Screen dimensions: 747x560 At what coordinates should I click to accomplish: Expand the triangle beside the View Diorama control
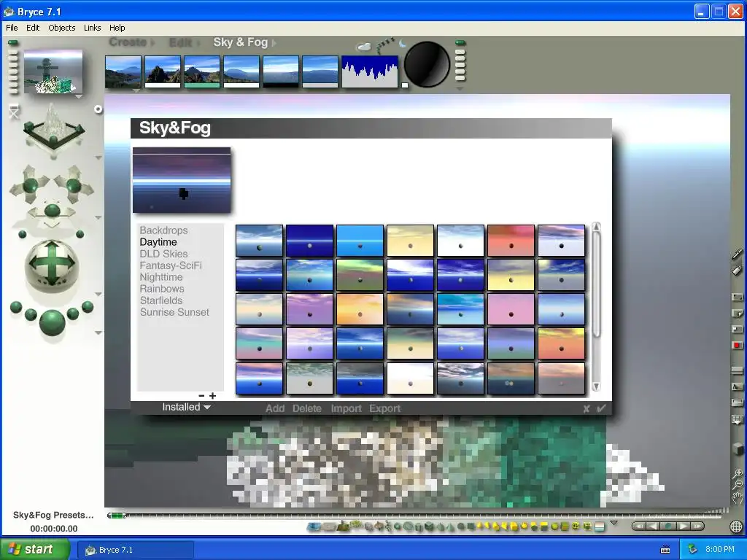tap(98, 157)
